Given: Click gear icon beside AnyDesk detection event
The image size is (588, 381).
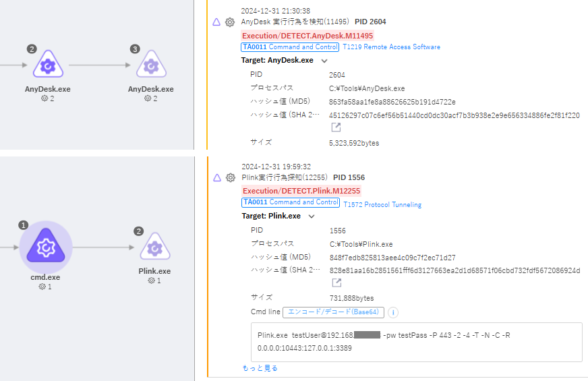Looking at the screenshot, I should 230,22.
